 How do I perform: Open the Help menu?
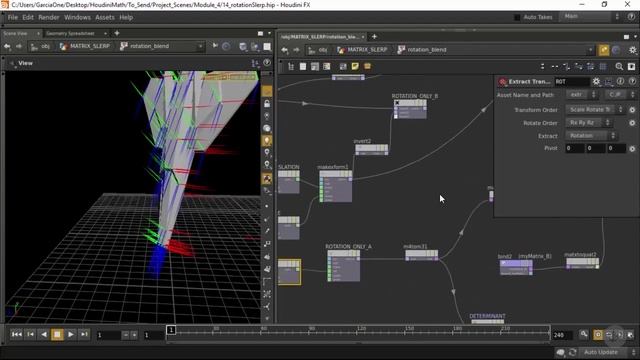(x=126, y=17)
